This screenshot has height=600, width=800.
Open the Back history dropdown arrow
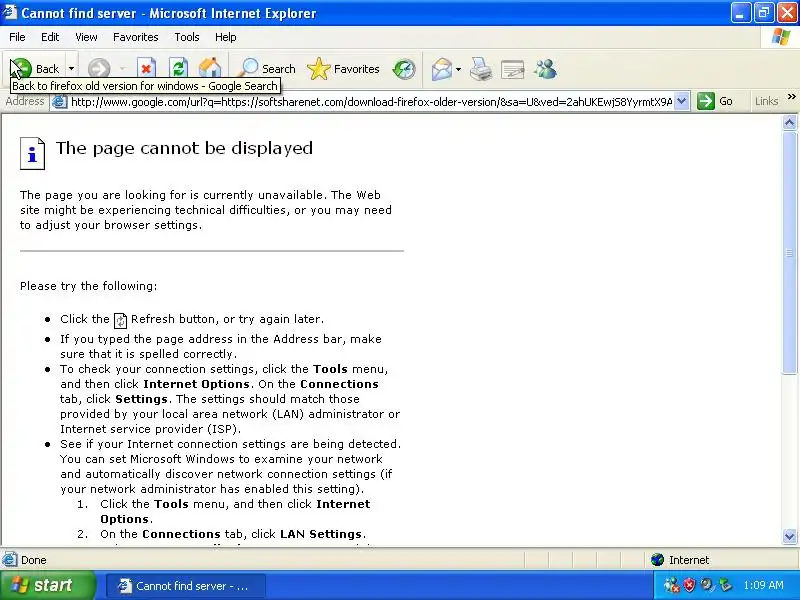tap(71, 68)
